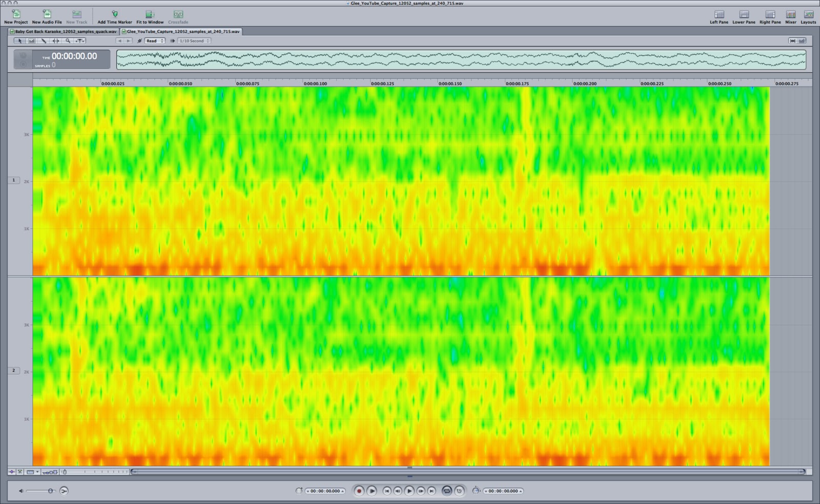The image size is (820, 504).
Task: Increase the selection length timecode value
Action: (521, 491)
